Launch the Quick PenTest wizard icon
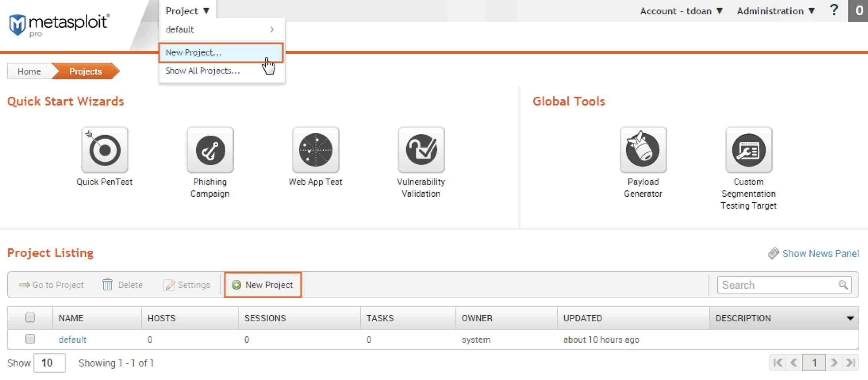The width and height of the screenshot is (868, 380). (105, 150)
